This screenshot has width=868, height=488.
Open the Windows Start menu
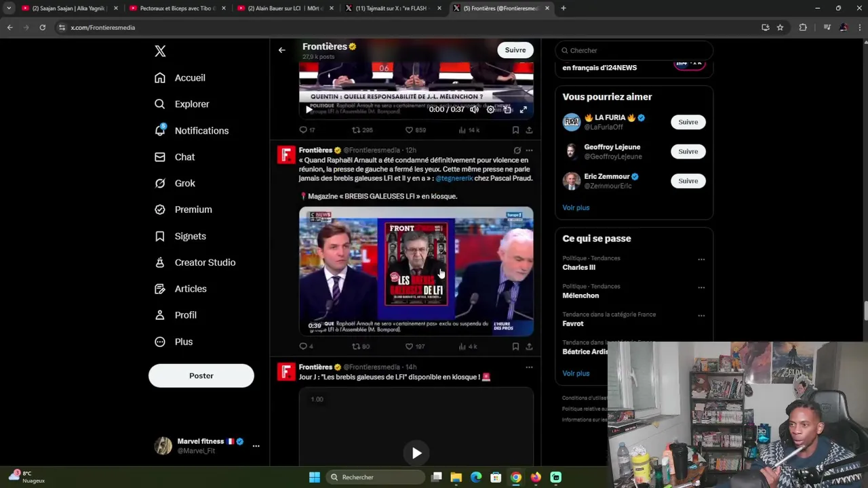(314, 477)
